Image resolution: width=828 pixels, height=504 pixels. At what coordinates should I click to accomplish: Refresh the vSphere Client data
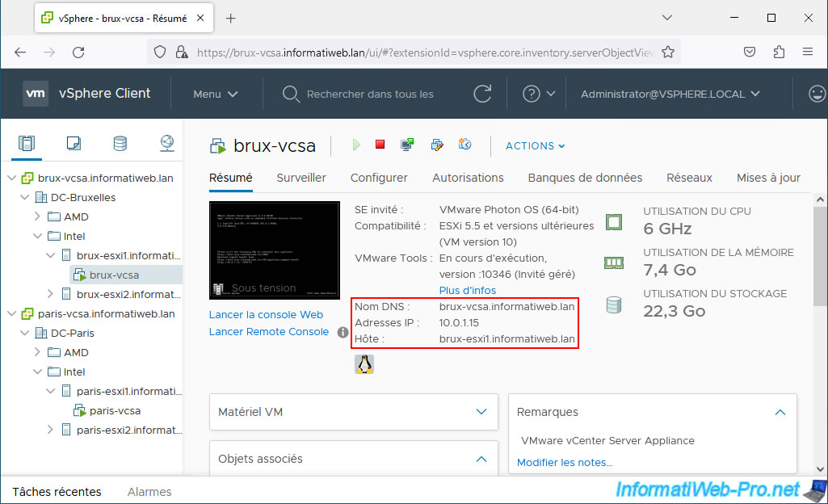[x=482, y=94]
